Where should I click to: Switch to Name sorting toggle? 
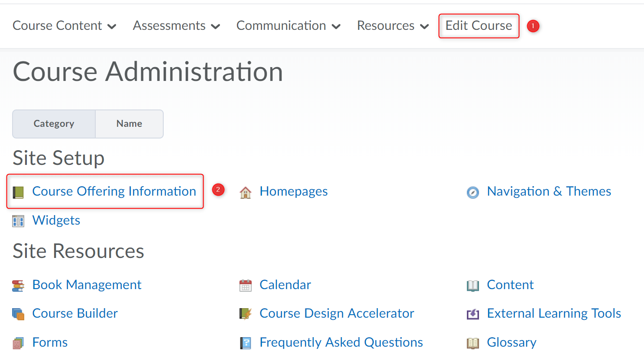tap(129, 124)
